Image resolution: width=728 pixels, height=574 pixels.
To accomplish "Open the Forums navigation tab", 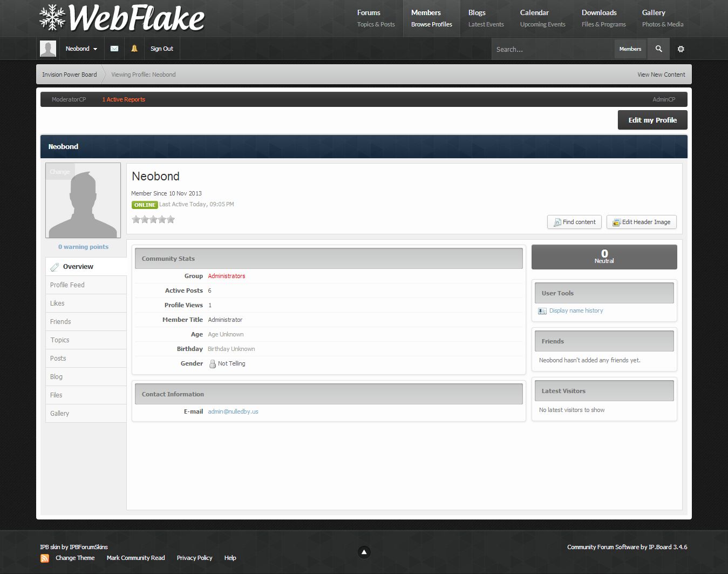I will tap(376, 18).
